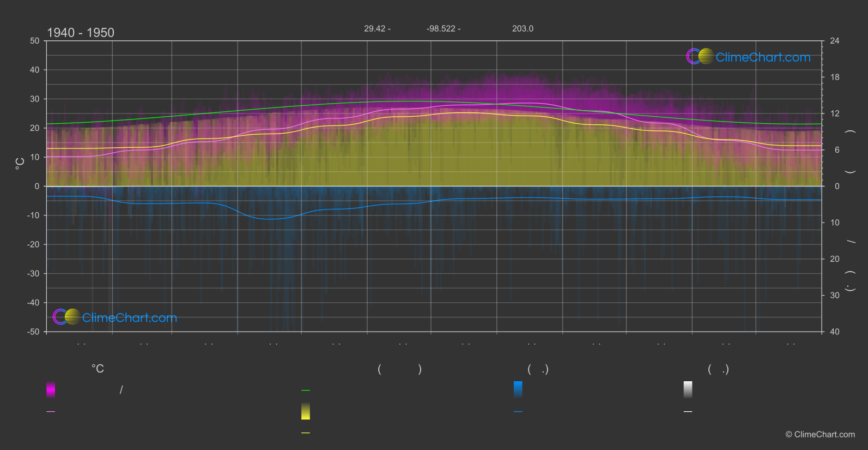
Task: Toggle the white line legend series
Action: tap(688, 412)
